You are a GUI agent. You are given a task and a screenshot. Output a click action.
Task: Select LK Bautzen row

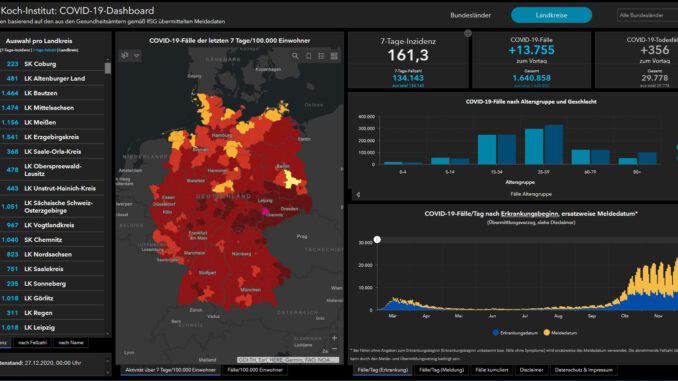pyautogui.click(x=52, y=93)
